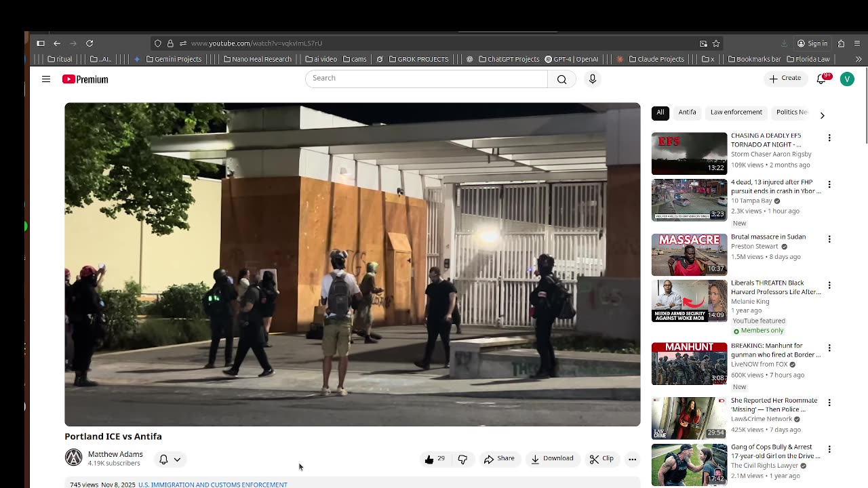The width and height of the screenshot is (868, 488).
Task: Open Gang of Cops Bully & Arrest video title
Action: point(776,451)
